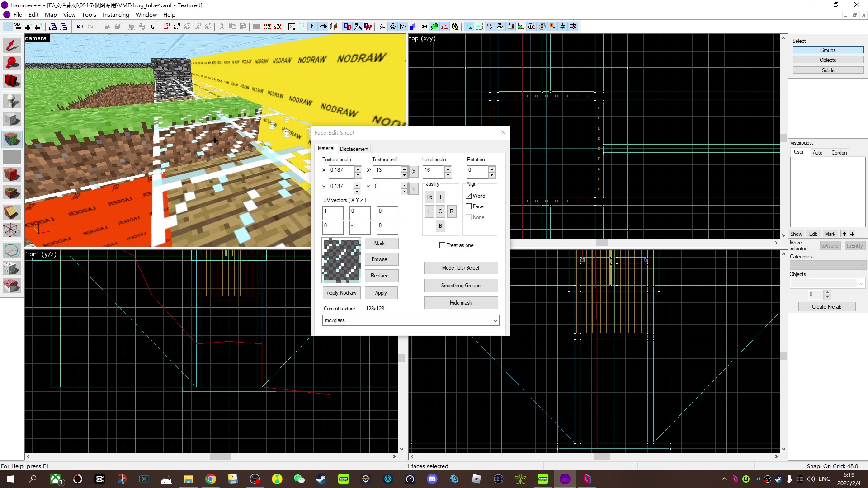Select the Selection arrow tool
The height and width of the screenshot is (488, 868).
(x=12, y=45)
